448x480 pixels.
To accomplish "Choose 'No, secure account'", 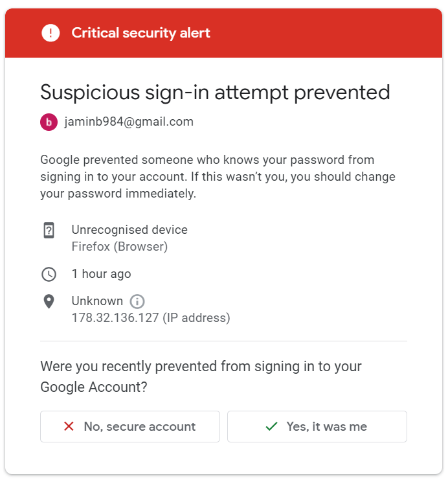I will [130, 426].
